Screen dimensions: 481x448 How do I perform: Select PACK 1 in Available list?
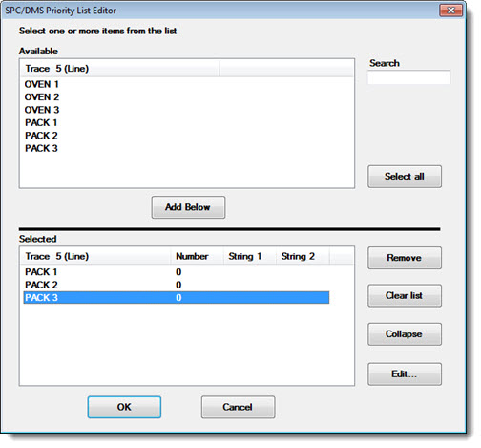(x=41, y=122)
